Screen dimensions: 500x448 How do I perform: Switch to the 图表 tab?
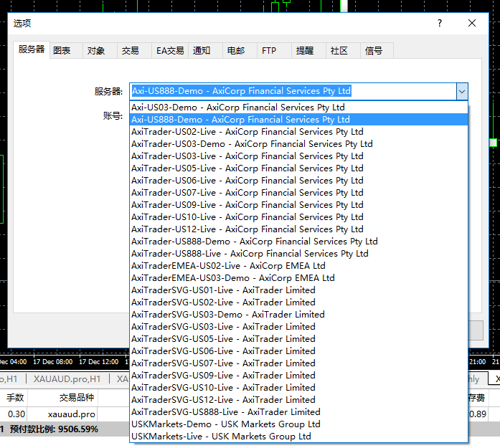pos(62,51)
